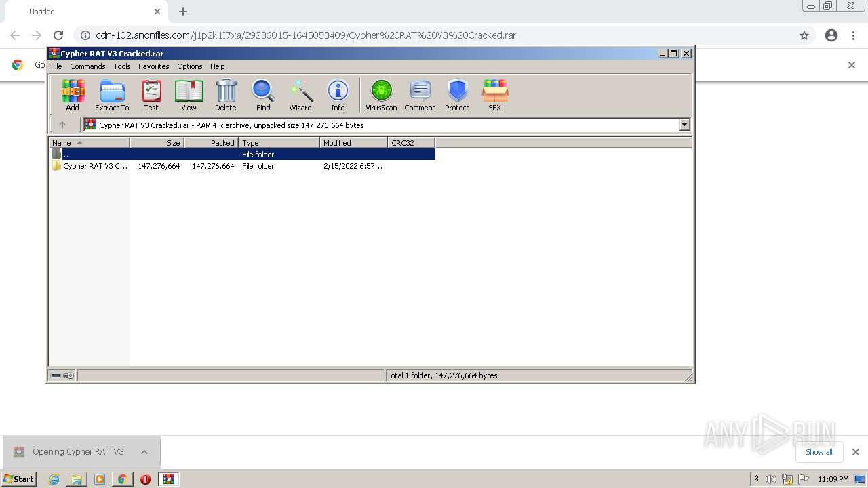Click Show all downloads button
Image resolution: width=868 pixels, height=488 pixels.
click(x=818, y=452)
